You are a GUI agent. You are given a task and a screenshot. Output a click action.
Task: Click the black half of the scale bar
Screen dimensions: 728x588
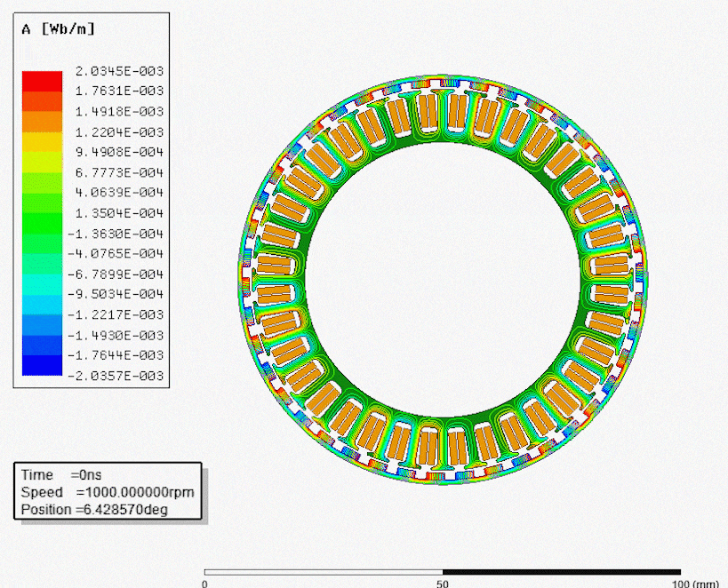[562, 572]
